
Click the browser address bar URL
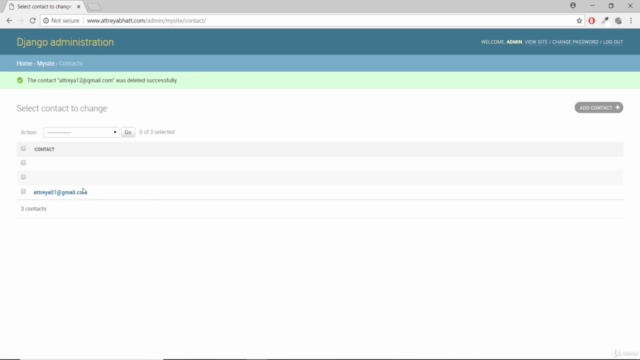click(146, 20)
